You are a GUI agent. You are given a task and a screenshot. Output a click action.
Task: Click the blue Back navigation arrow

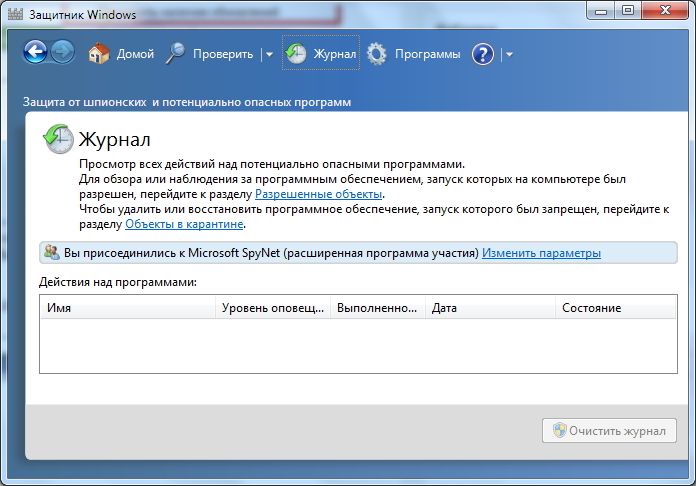(36, 54)
